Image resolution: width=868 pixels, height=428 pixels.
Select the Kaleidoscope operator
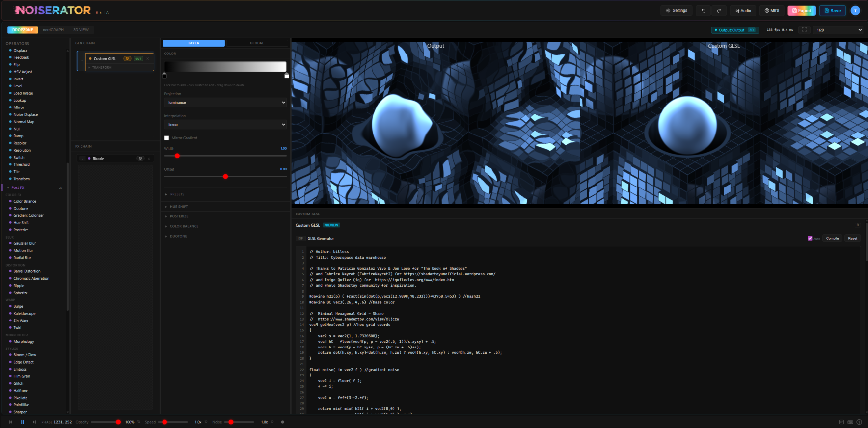tap(24, 314)
